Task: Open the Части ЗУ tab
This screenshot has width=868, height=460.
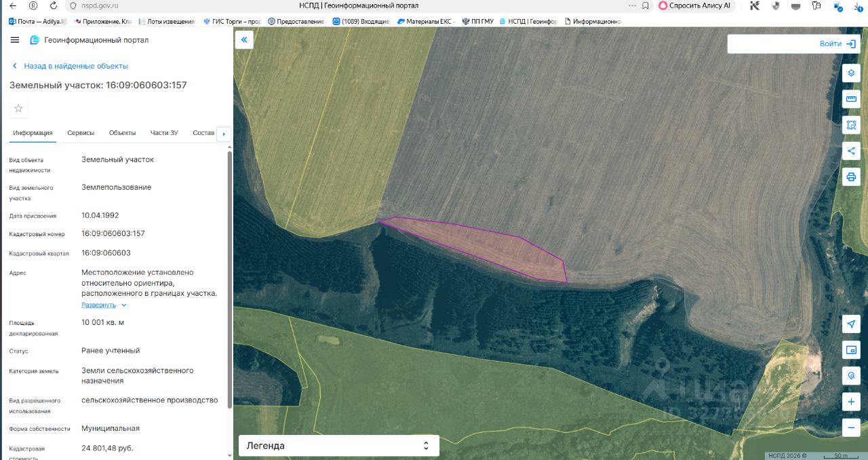Action: (x=164, y=133)
